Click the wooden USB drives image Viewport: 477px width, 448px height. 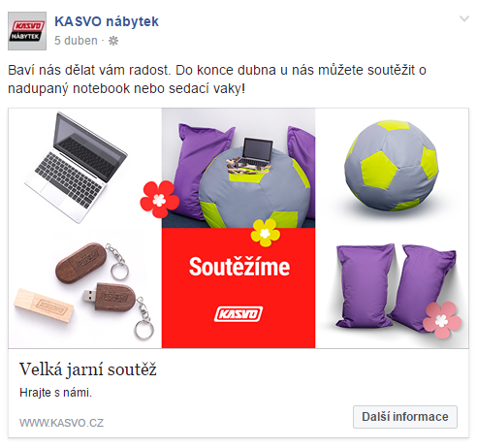84,290
